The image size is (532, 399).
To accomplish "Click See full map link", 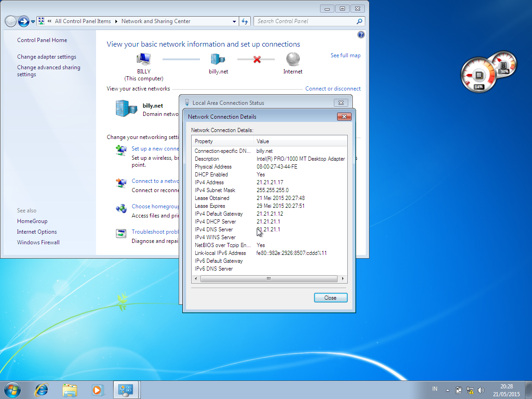I will [x=345, y=55].
